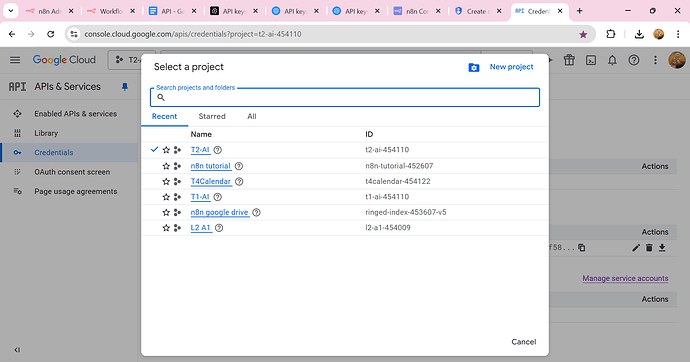Viewport: 690px width, 362px height.
Task: Click project type icon in n8n tutorial row
Action: (x=177, y=166)
